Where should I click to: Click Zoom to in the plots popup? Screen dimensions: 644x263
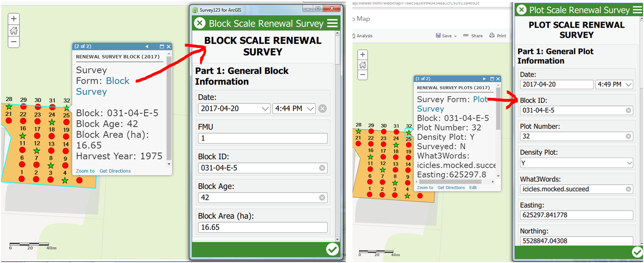click(x=425, y=188)
